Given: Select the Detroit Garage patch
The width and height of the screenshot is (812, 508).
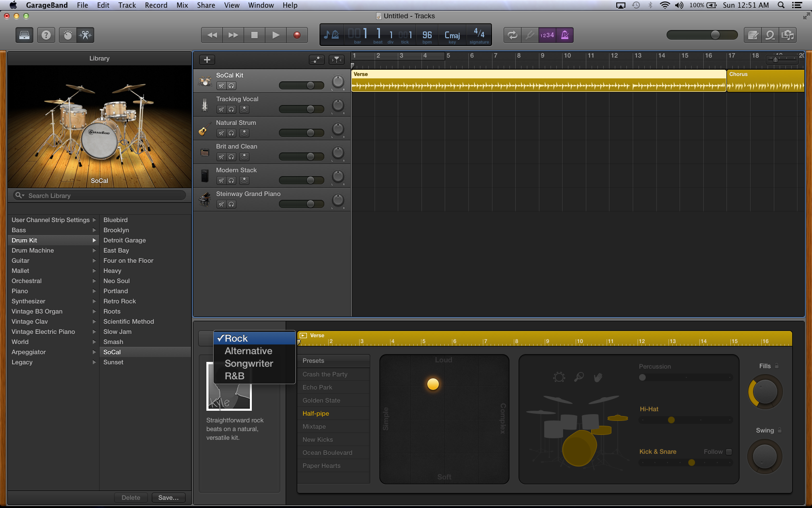Looking at the screenshot, I should click(145, 240).
